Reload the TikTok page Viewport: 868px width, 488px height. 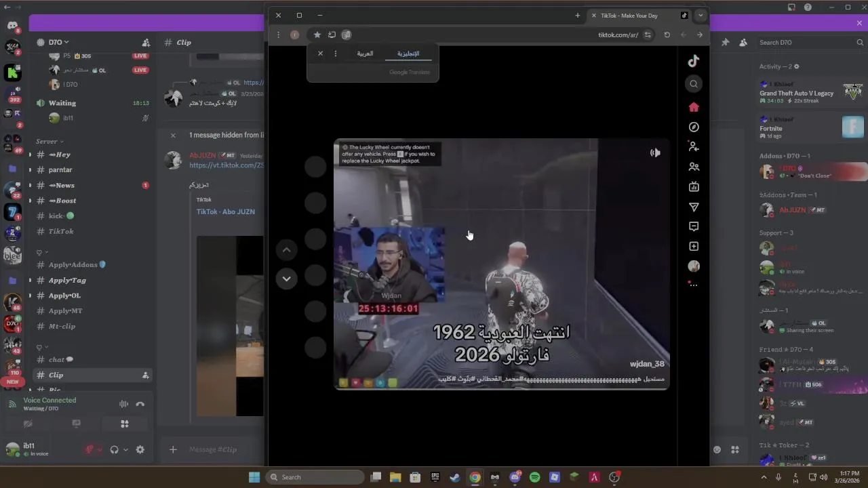[x=667, y=35]
